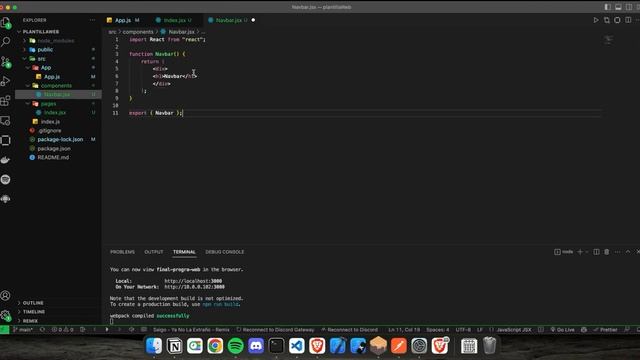
Task: Kill terminal with the trash icon
Action: 607,252
